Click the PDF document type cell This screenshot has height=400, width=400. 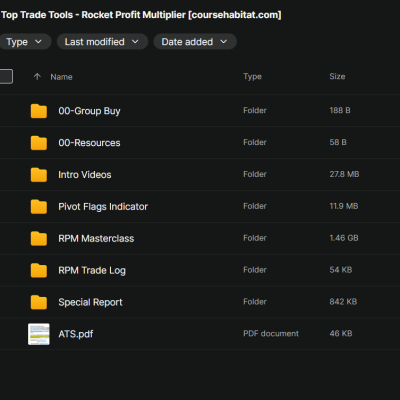(x=271, y=334)
